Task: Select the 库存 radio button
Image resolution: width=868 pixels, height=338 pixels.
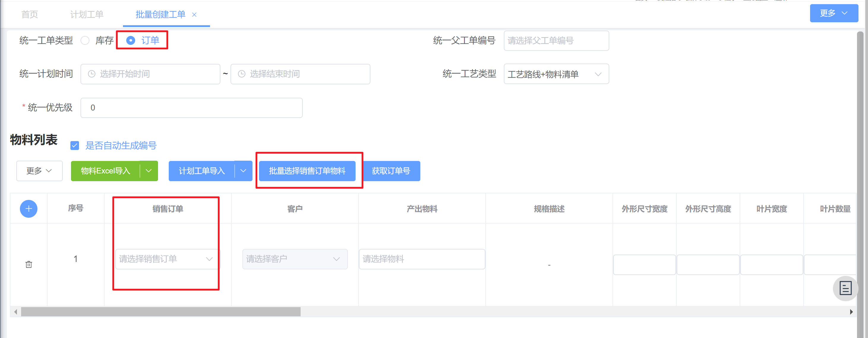Action: point(85,40)
